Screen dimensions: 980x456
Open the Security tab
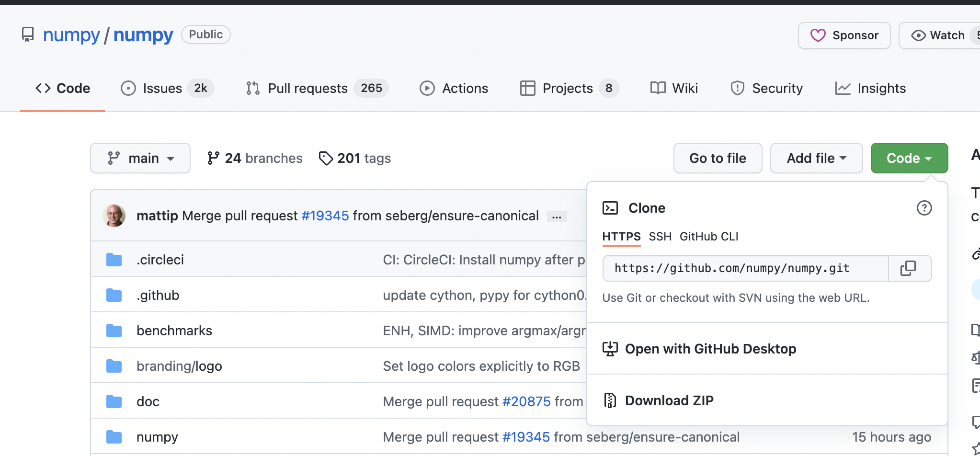(767, 88)
